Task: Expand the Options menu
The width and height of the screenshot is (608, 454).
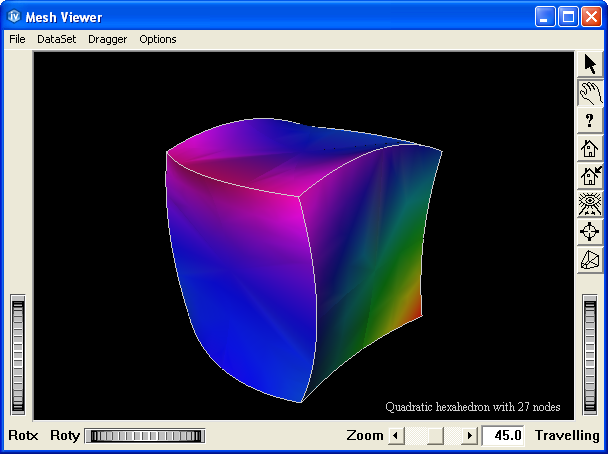Action: click(158, 39)
